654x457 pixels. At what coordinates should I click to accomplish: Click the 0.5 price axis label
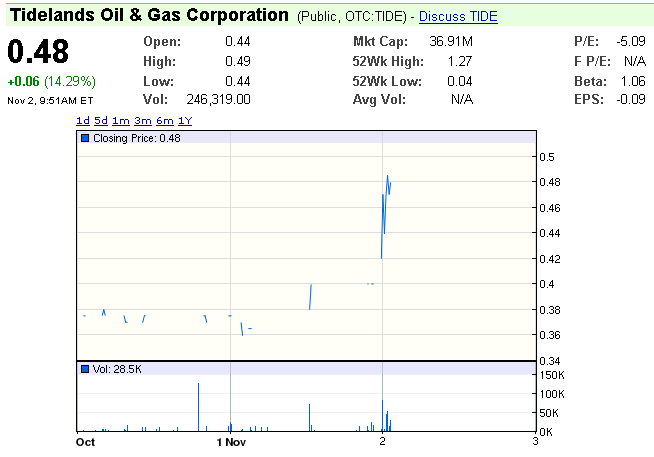click(x=547, y=157)
